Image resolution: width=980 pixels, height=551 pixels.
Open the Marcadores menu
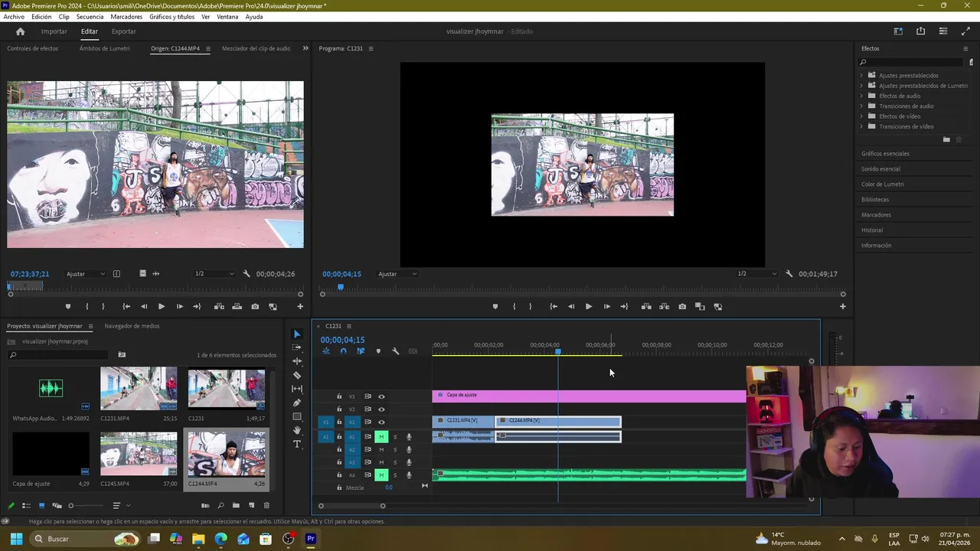(126, 17)
